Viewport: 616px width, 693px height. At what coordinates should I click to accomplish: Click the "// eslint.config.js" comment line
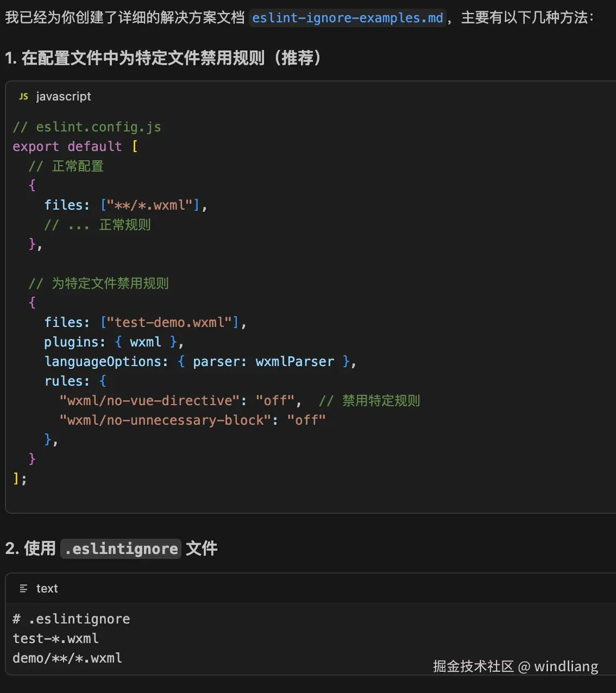(x=87, y=127)
